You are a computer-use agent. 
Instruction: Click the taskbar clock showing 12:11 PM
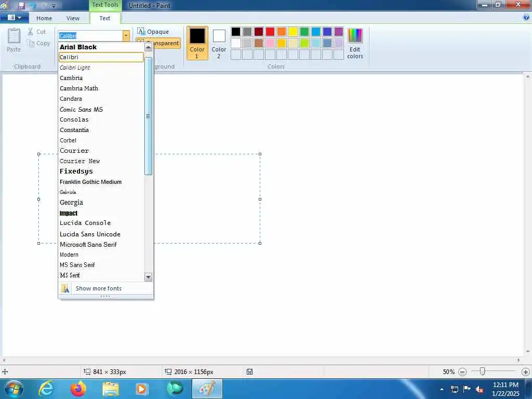click(506, 389)
